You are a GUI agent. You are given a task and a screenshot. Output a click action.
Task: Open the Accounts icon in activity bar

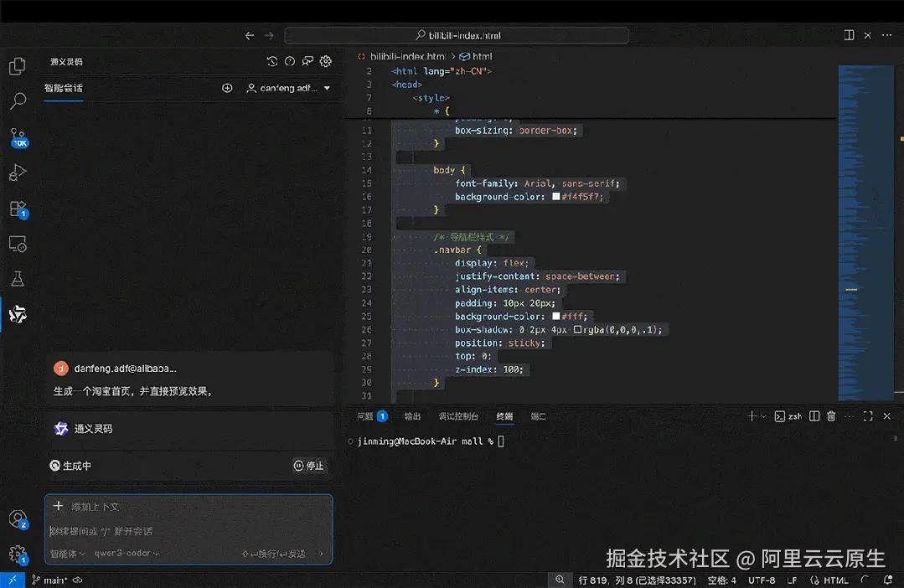[x=18, y=519]
